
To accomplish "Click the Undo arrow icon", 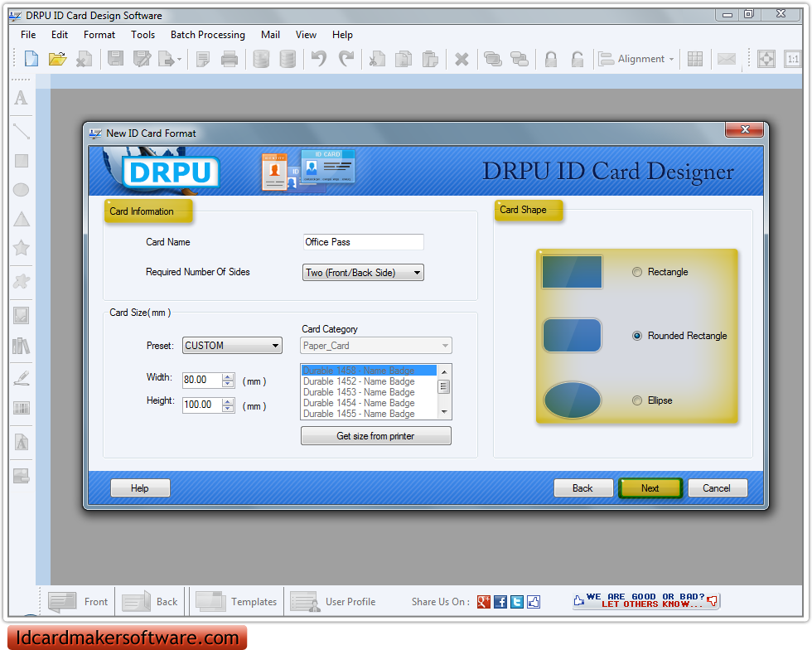I will pyautogui.click(x=317, y=59).
